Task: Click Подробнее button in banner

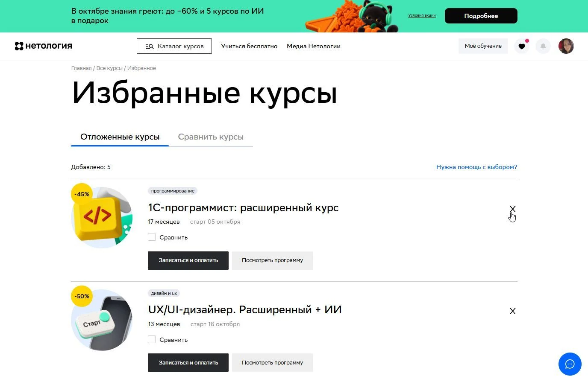Action: tap(481, 16)
